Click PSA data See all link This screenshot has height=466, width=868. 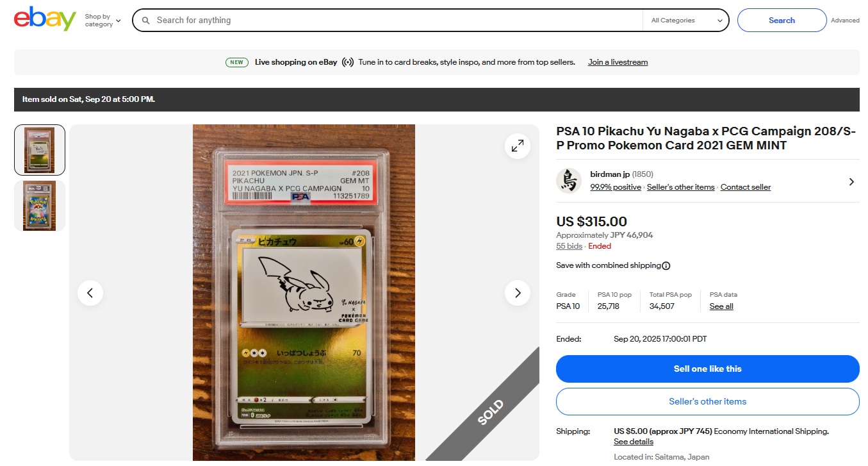721,306
